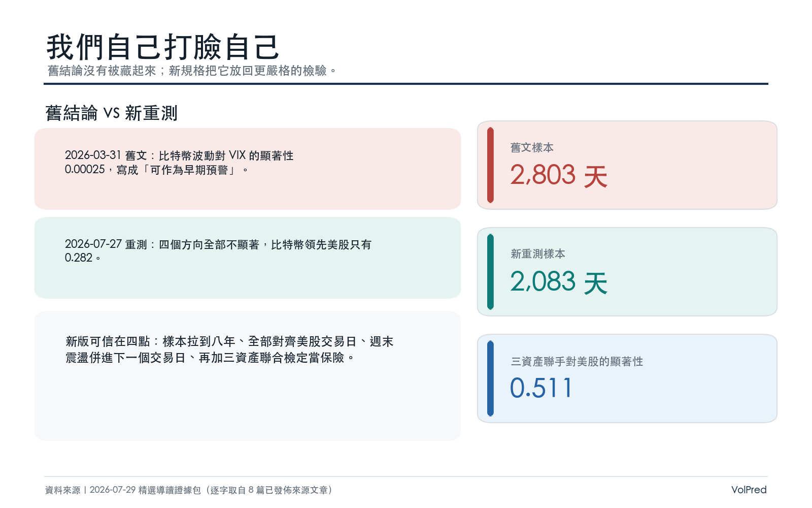Click the 三資產聯手對美股的顯著性 label
Viewport: 812px width, 508px height.
[577, 361]
